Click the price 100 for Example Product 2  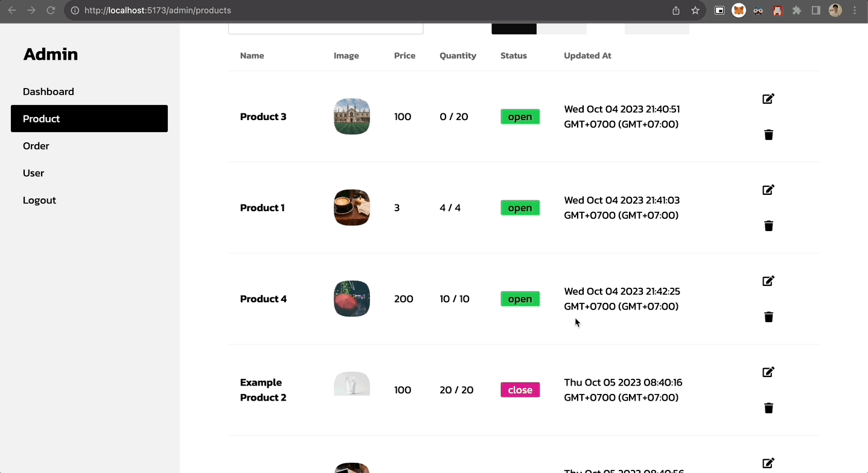click(x=403, y=390)
